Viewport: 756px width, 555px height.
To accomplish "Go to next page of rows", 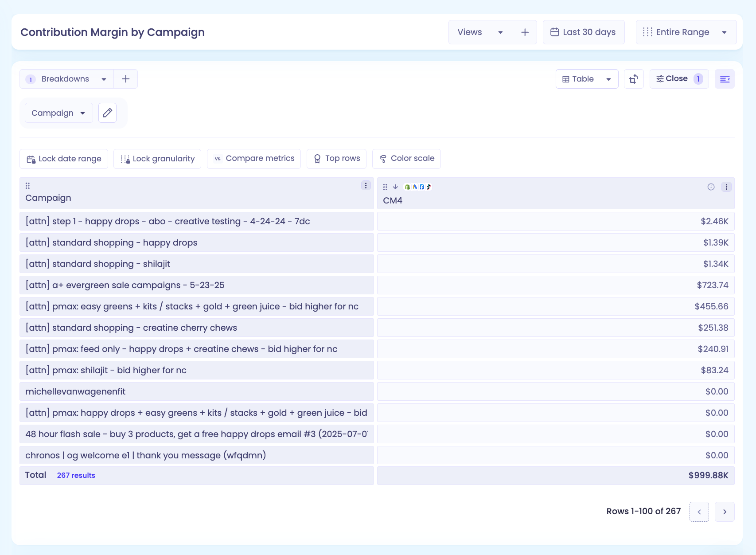I will (725, 512).
